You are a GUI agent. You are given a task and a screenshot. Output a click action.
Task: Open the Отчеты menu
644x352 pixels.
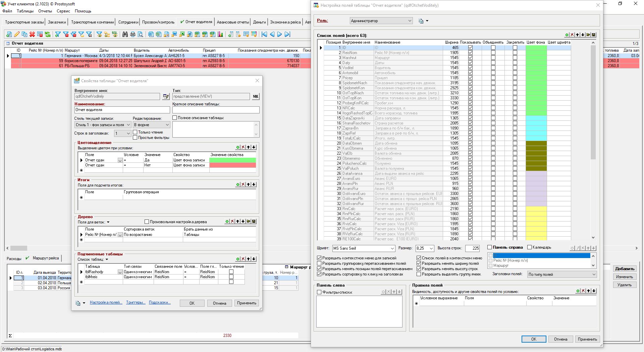point(45,11)
